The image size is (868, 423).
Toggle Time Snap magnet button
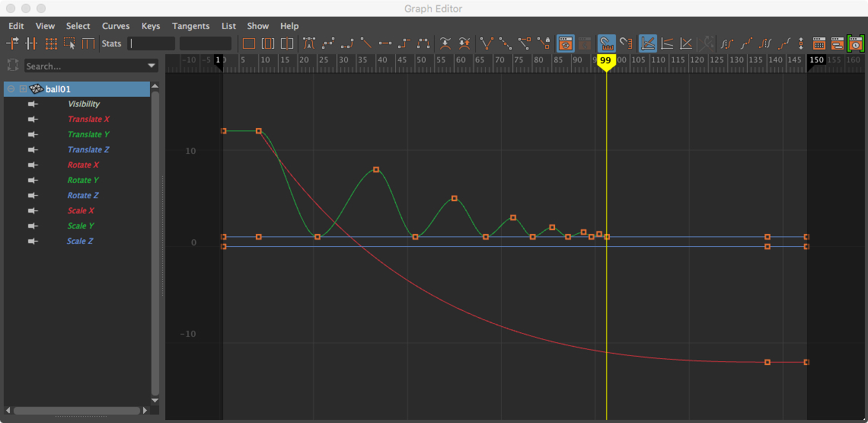coord(606,43)
